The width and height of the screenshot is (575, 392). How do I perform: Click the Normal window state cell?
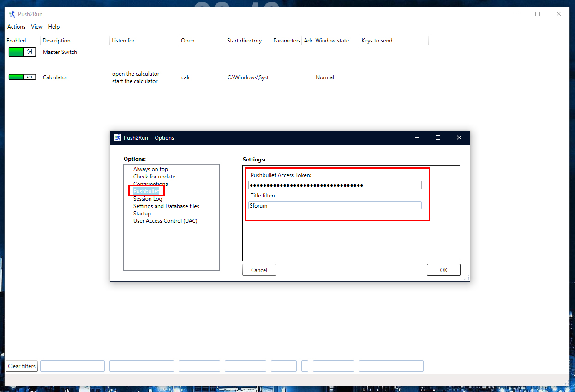(325, 77)
